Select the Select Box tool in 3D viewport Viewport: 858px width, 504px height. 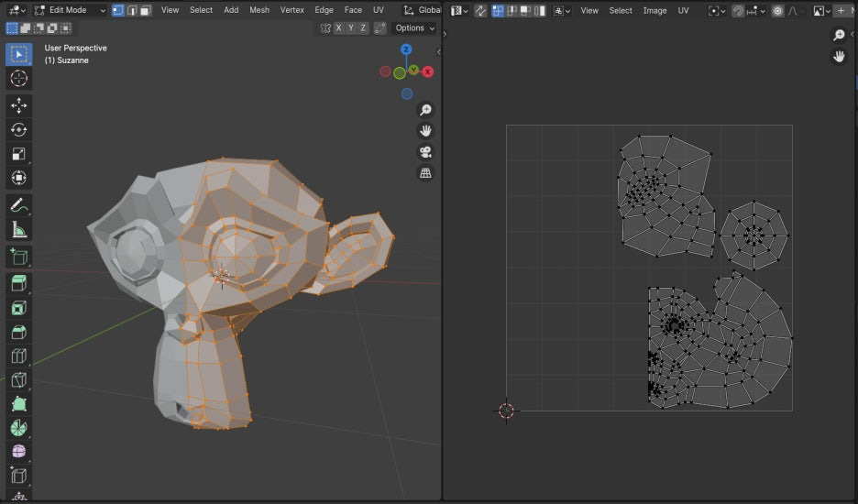(18, 54)
